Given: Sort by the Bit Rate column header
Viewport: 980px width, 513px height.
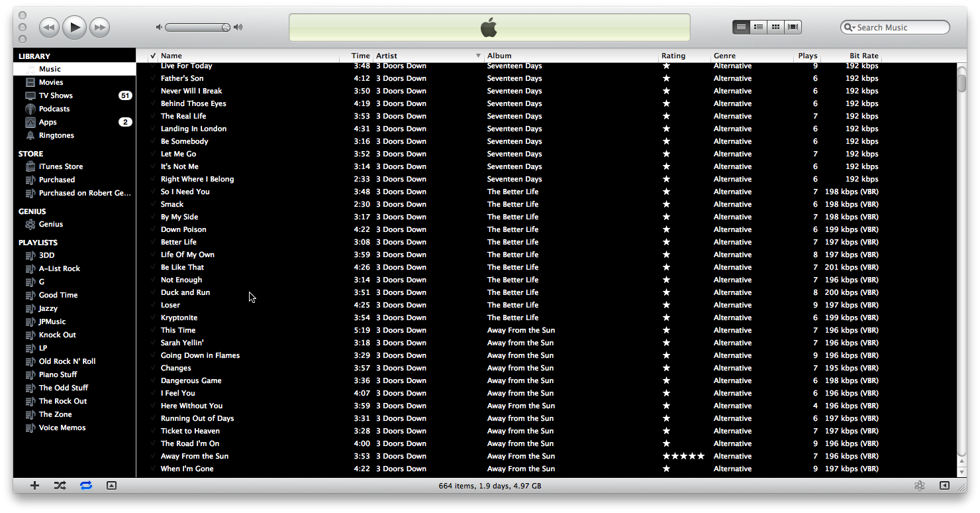Looking at the screenshot, I should 852,56.
